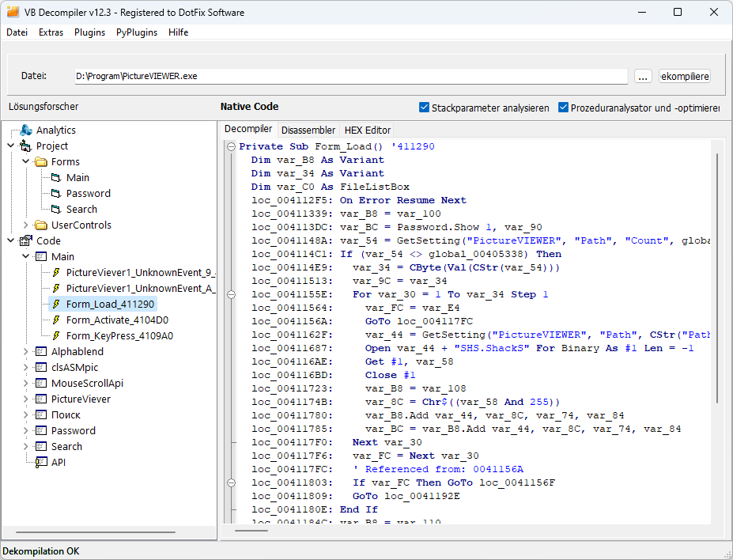The height and width of the screenshot is (560, 733).
Task: Select Form_Activate_4104D0 in the tree
Action: click(117, 320)
